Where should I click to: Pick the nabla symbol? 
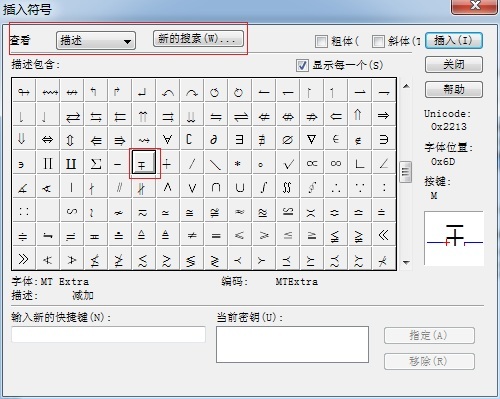point(312,139)
